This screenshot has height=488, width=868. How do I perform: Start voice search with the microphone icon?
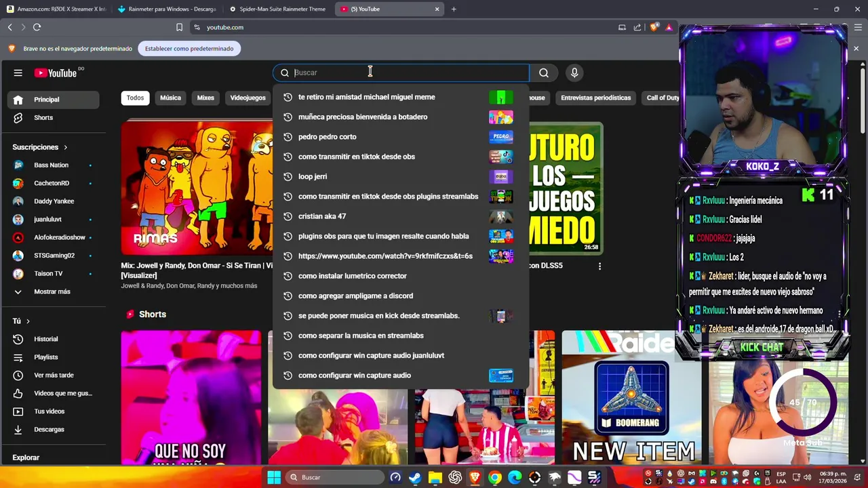pyautogui.click(x=574, y=73)
